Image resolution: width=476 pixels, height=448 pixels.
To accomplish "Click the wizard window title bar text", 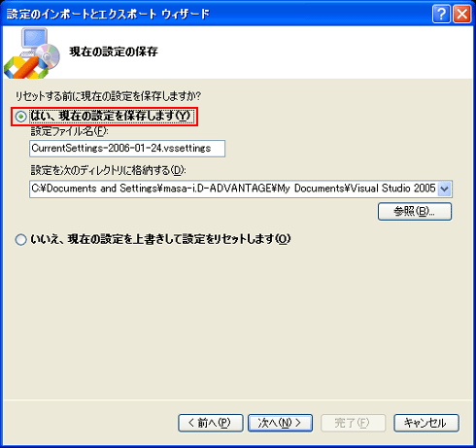I will pyautogui.click(x=109, y=15).
